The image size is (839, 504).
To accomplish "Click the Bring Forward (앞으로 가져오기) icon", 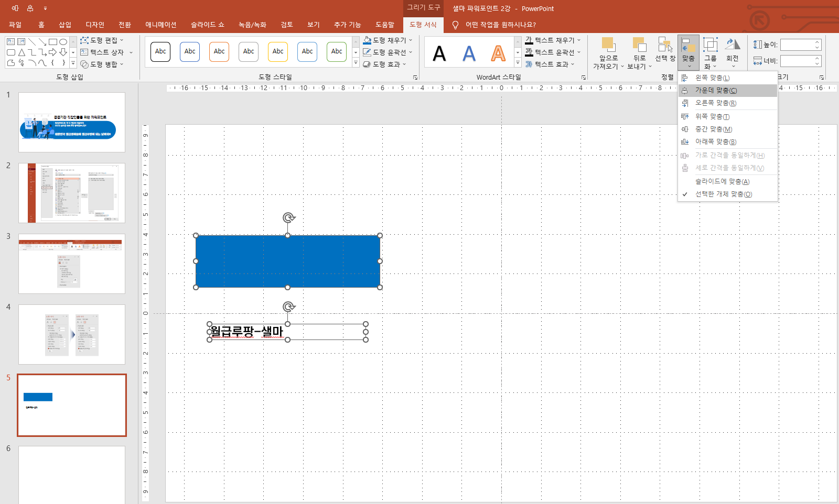I will [608, 44].
